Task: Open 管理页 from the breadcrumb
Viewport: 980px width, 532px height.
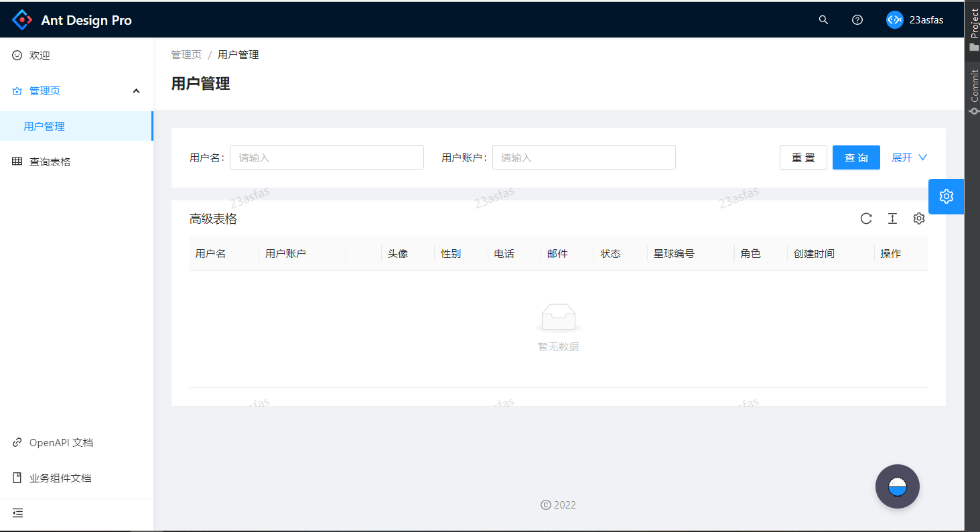Action: point(186,54)
